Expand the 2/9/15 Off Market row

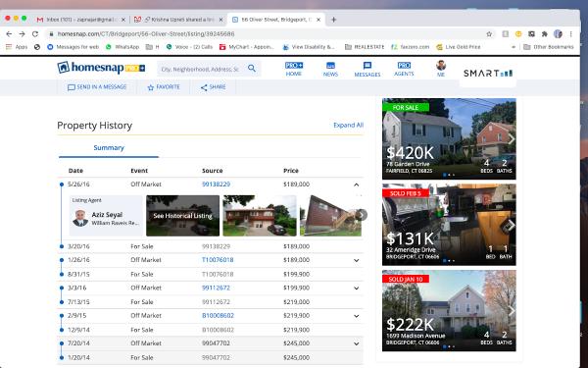point(357,316)
